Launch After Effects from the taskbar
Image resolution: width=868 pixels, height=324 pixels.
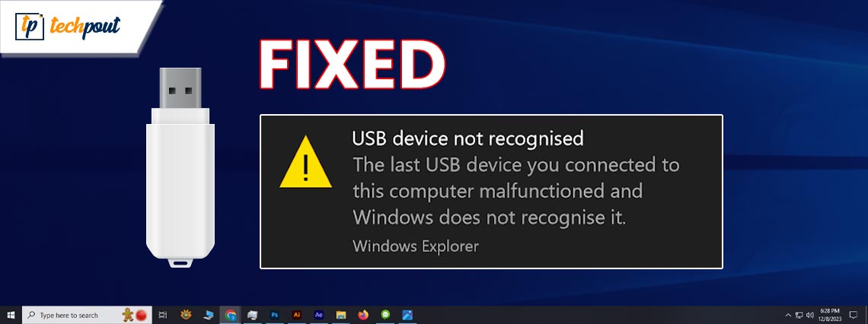point(319,315)
